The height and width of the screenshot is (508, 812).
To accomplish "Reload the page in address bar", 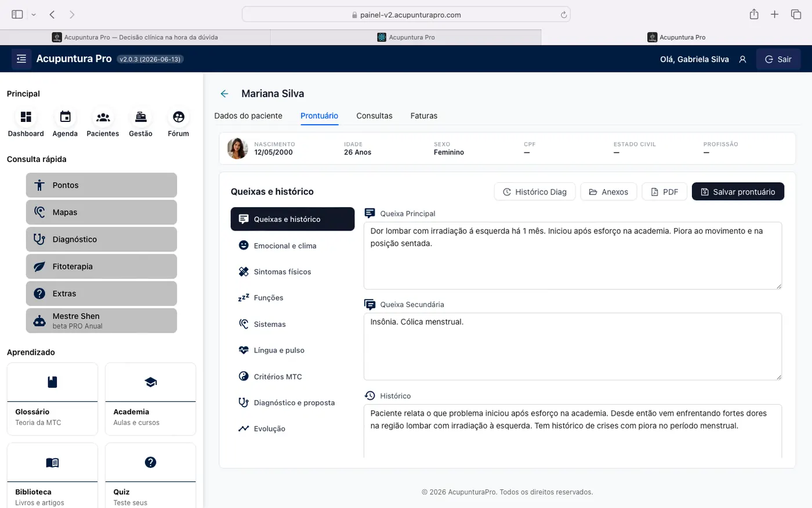I will (563, 15).
